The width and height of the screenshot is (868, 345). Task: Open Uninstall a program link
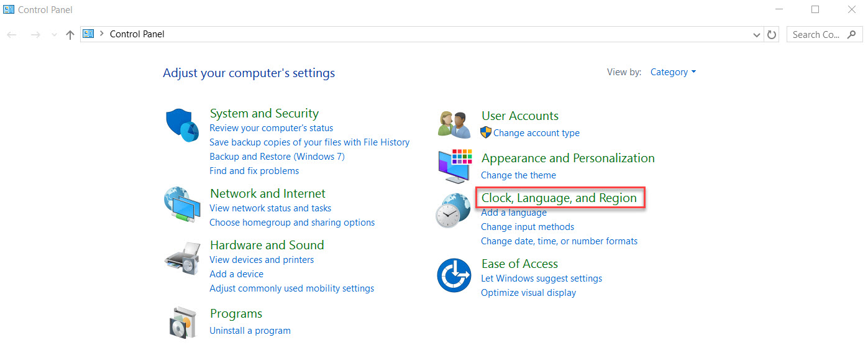250,331
